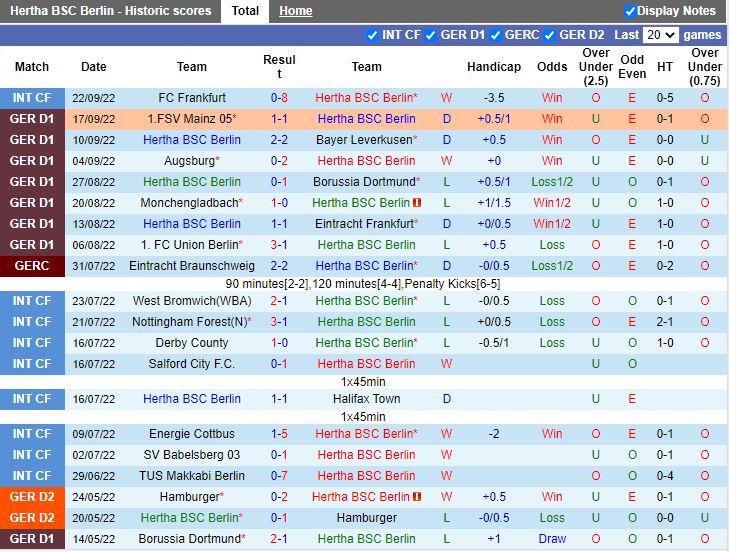Click the 22/09/22 date cell
Image resolution: width=729 pixels, height=552 pixels.
coord(93,98)
